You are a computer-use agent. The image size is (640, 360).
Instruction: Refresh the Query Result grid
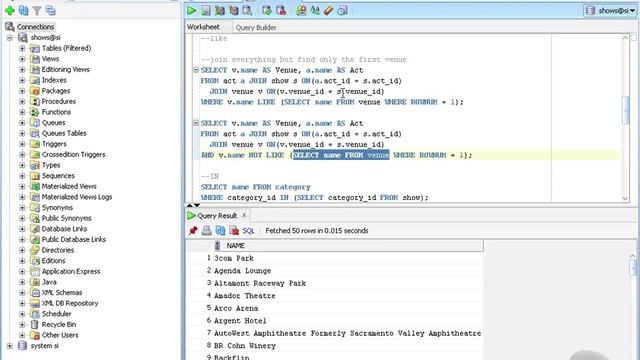pyautogui.click(x=220, y=231)
